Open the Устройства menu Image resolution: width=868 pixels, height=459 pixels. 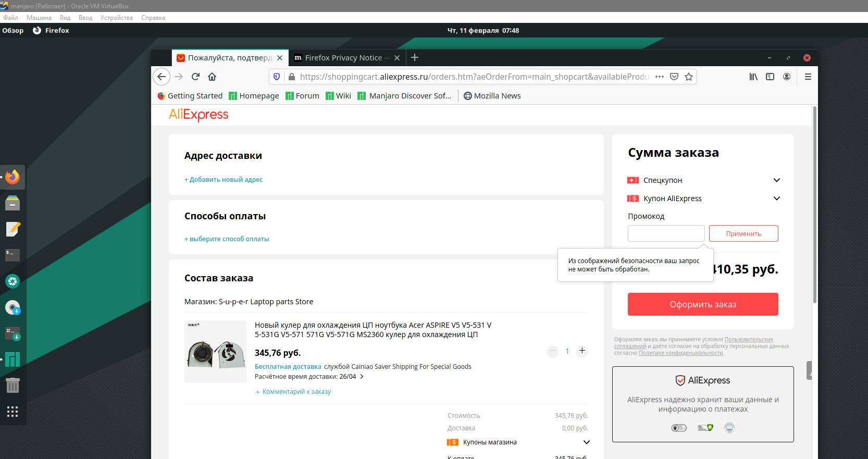[x=117, y=18]
